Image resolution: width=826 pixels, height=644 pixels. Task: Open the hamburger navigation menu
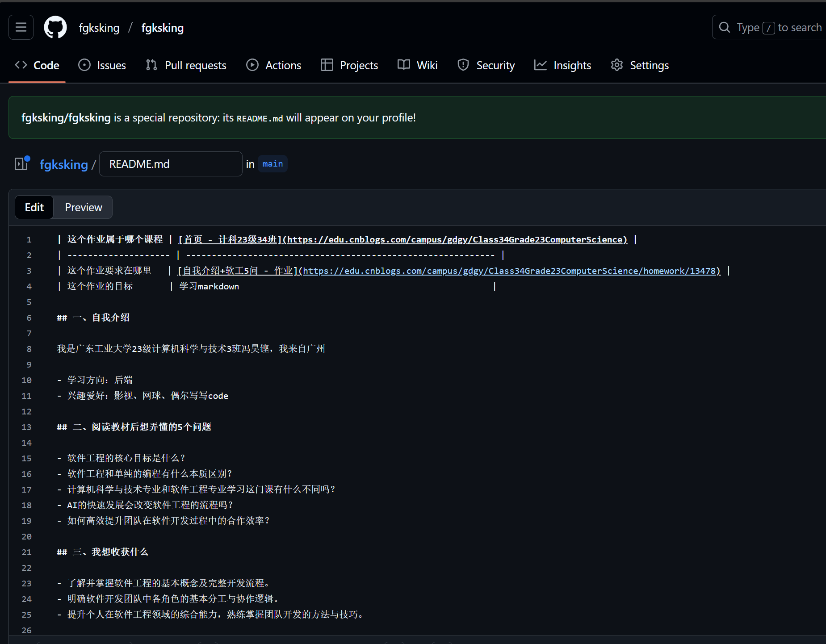click(x=21, y=27)
